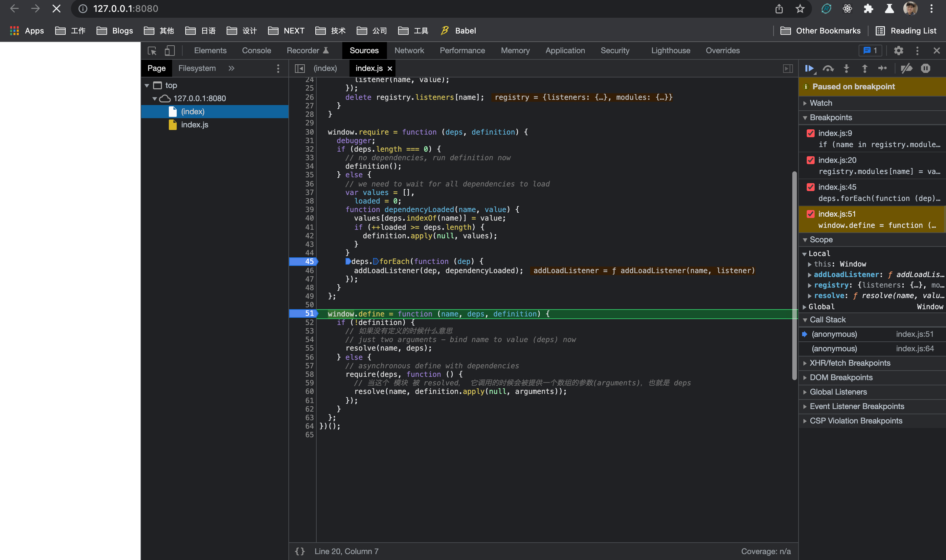Expand the Global scope entry
Screen dimensions: 946x560
(x=822, y=307)
